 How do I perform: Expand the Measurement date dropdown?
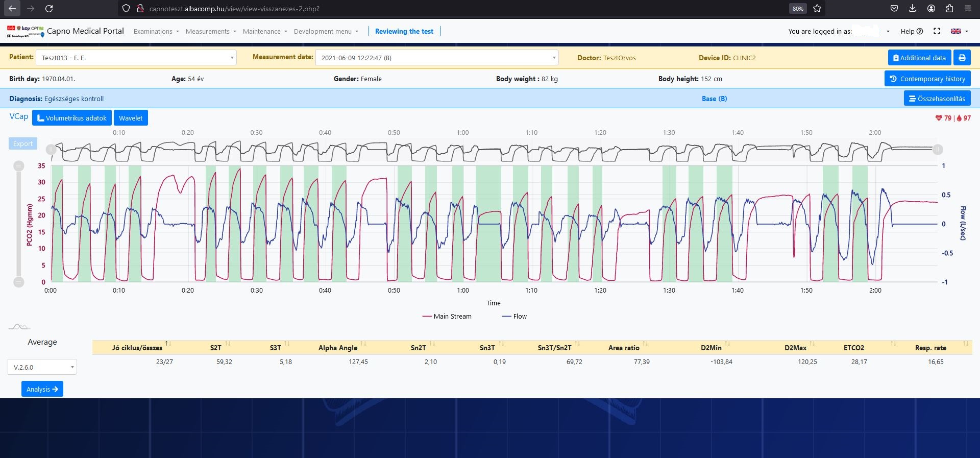pos(437,58)
